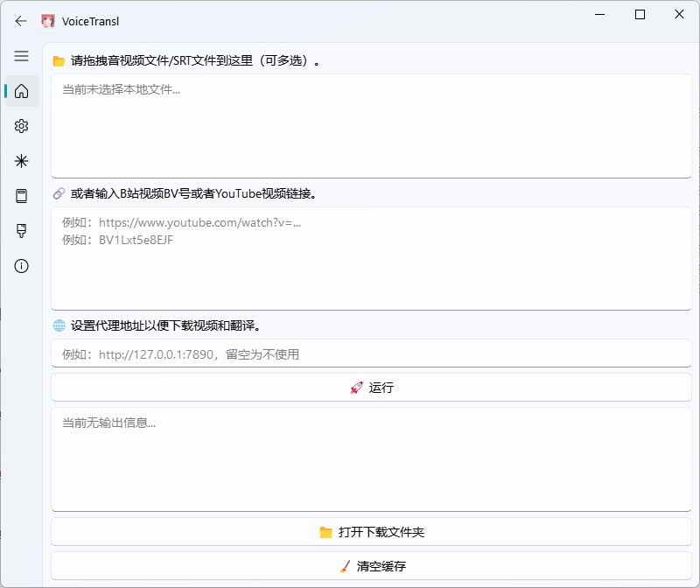Go back with the arrow icon
700x588 pixels.
(x=21, y=21)
